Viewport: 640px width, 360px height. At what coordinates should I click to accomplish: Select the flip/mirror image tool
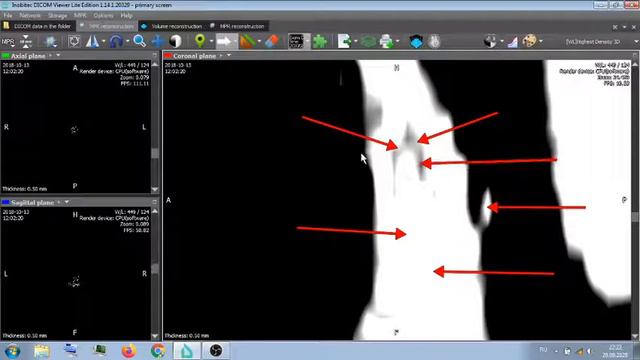tap(92, 41)
